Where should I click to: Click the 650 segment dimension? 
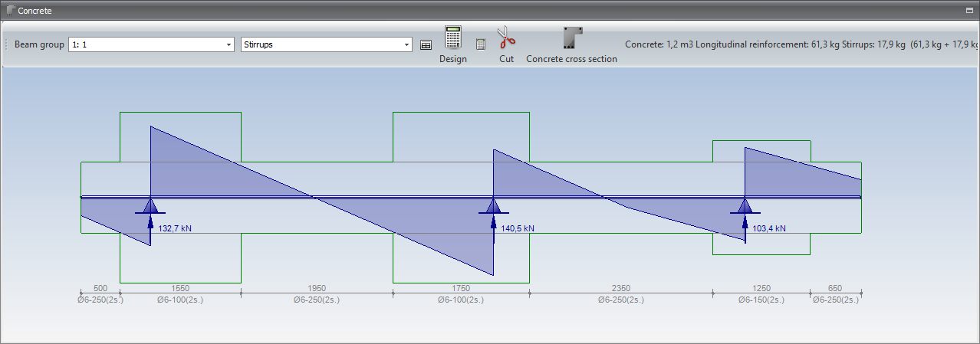(835, 289)
